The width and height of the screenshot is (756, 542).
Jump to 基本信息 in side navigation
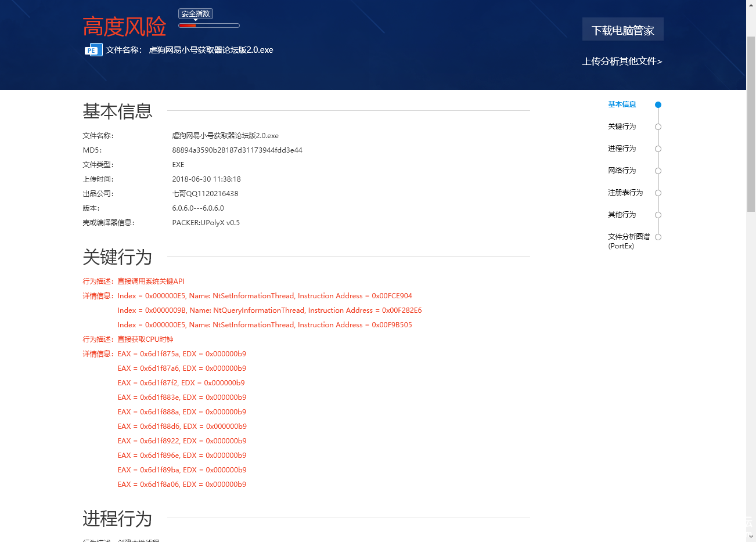(x=622, y=104)
